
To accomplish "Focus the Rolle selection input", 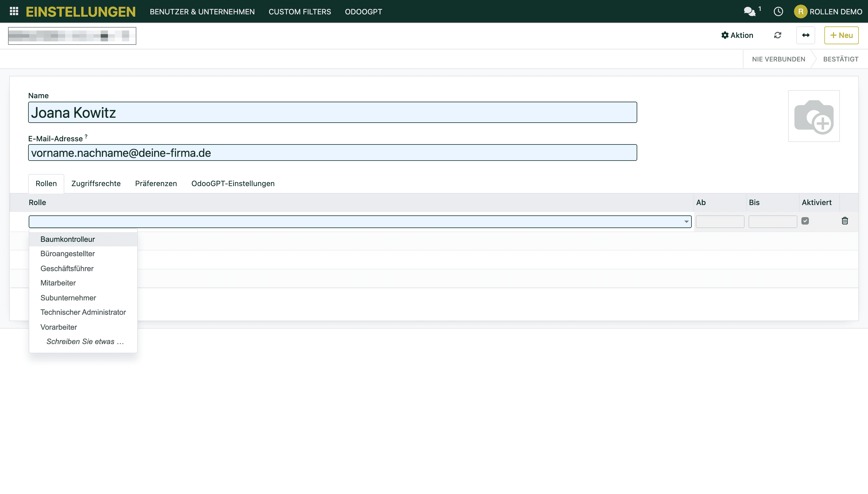I will coord(360,221).
